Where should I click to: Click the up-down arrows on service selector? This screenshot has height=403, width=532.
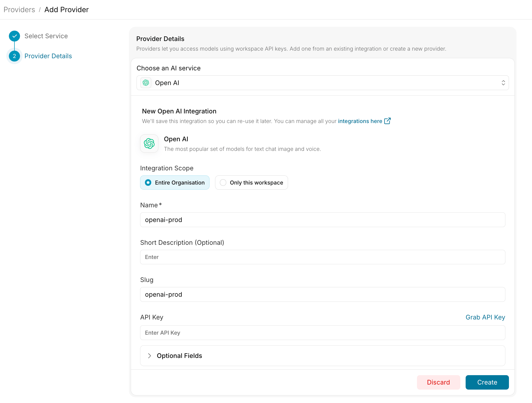[503, 83]
